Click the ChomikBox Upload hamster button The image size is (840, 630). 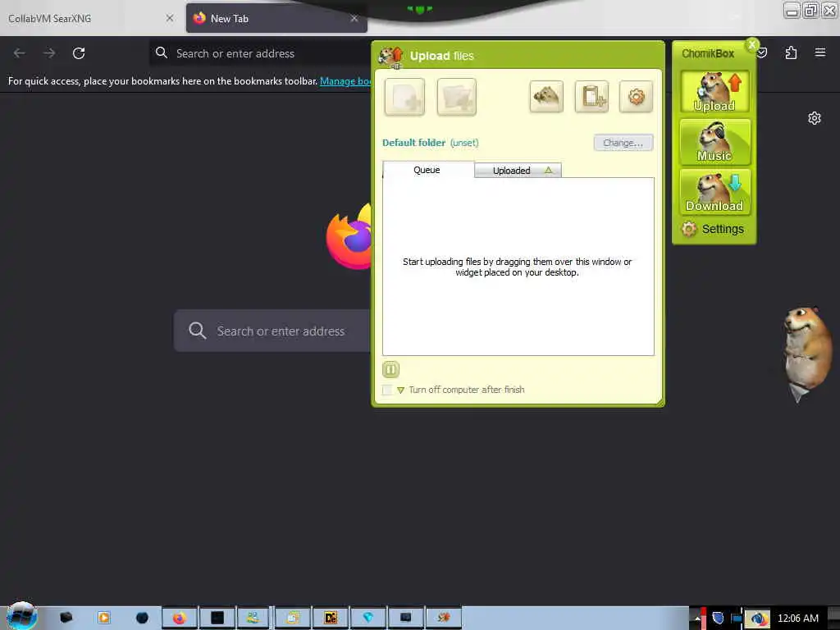point(714,92)
